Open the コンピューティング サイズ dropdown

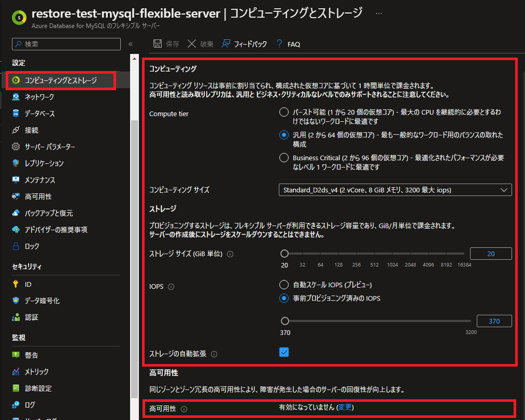pos(395,190)
